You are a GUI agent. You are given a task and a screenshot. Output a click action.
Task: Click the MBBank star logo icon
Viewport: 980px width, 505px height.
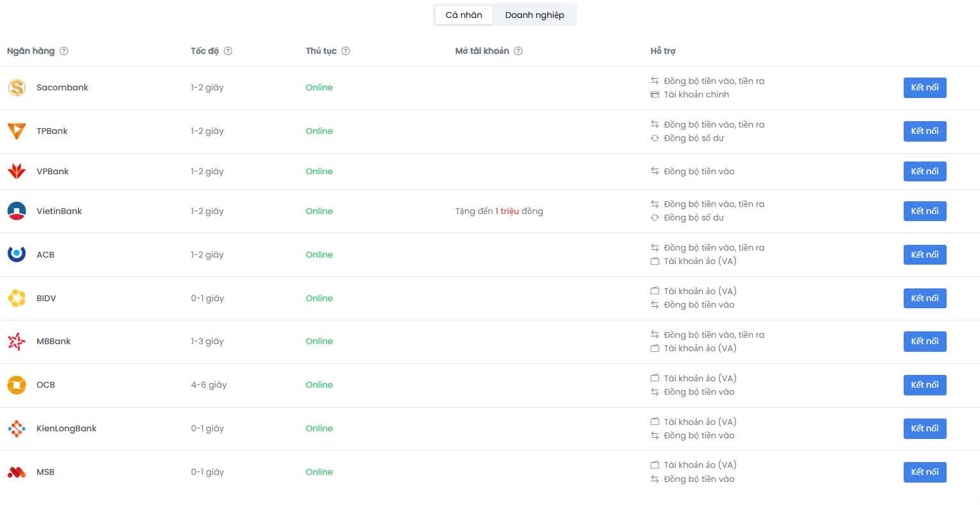point(17,342)
